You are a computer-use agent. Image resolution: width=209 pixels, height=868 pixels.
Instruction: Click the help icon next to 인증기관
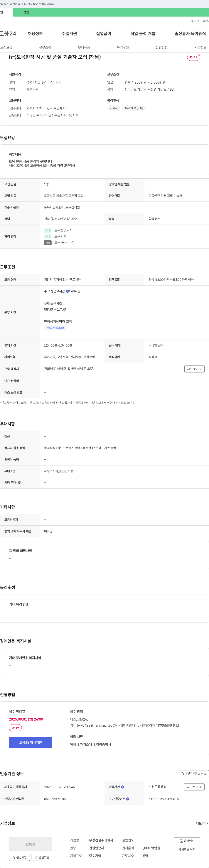(123, 787)
